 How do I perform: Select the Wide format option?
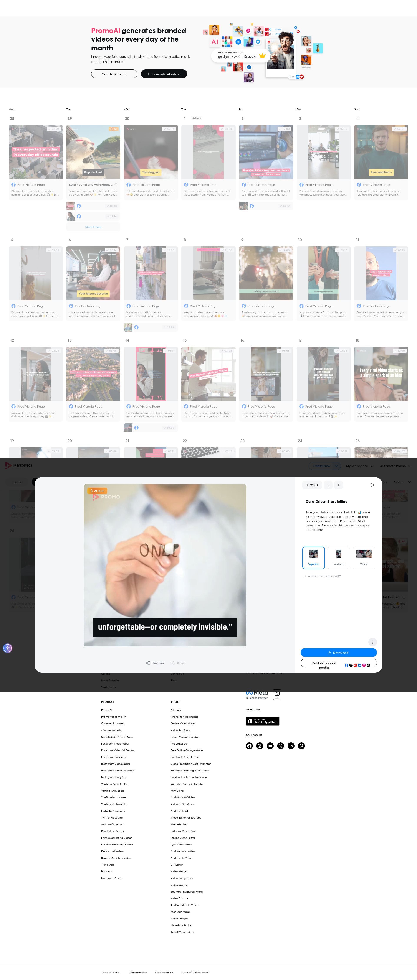tap(364, 558)
